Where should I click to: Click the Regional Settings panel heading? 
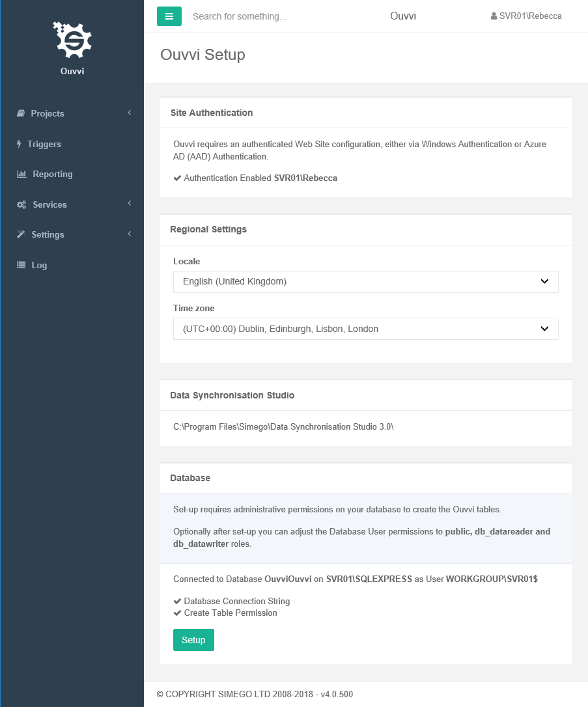point(208,229)
